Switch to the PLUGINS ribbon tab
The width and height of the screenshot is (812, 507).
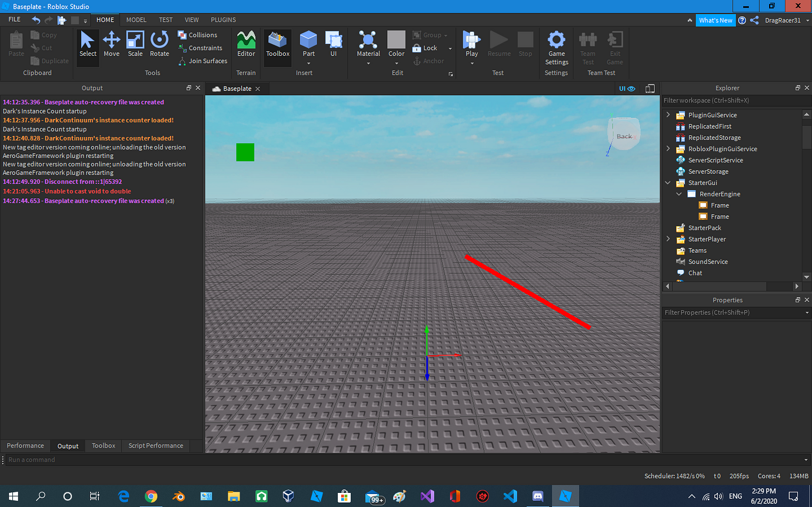223,20
